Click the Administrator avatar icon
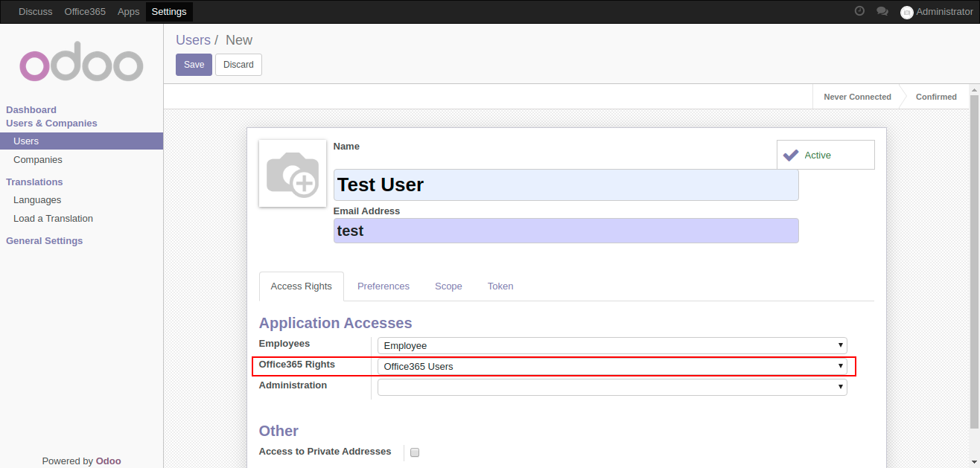This screenshot has width=980, height=468. 906,12
